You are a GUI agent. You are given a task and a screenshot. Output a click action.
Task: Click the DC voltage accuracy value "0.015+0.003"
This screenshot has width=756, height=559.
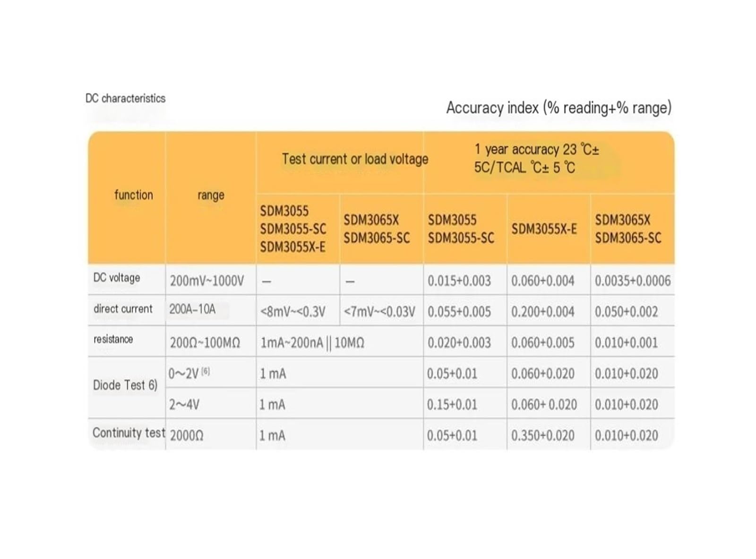[459, 281]
